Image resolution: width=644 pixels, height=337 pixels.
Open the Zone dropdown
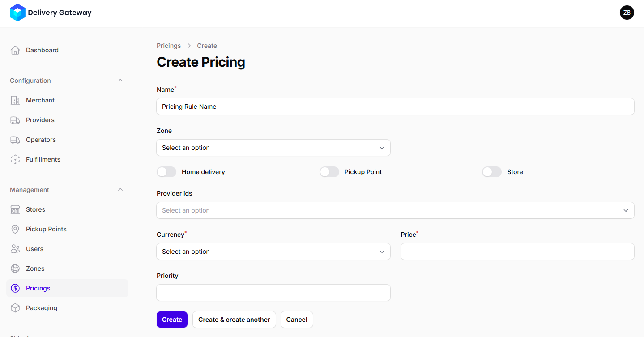pyautogui.click(x=273, y=148)
